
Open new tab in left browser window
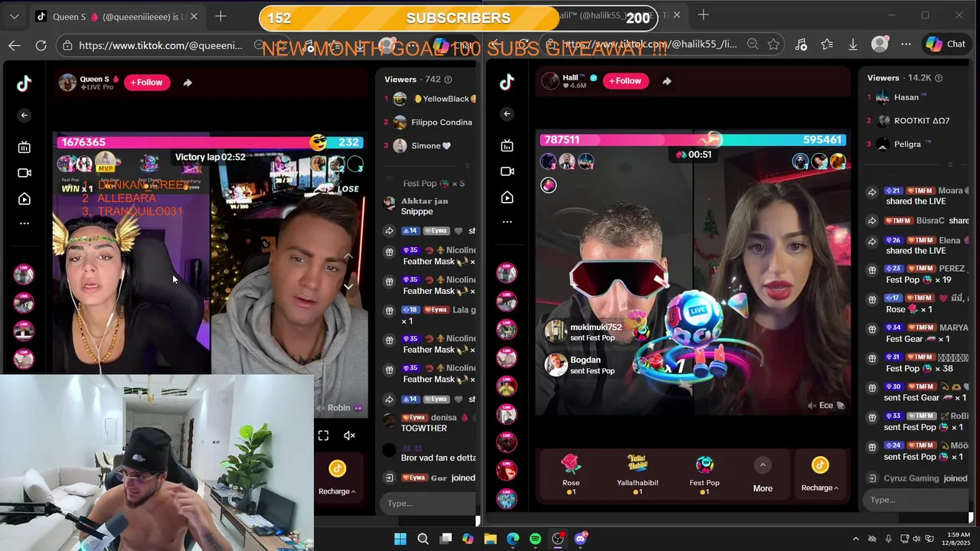pyautogui.click(x=220, y=16)
